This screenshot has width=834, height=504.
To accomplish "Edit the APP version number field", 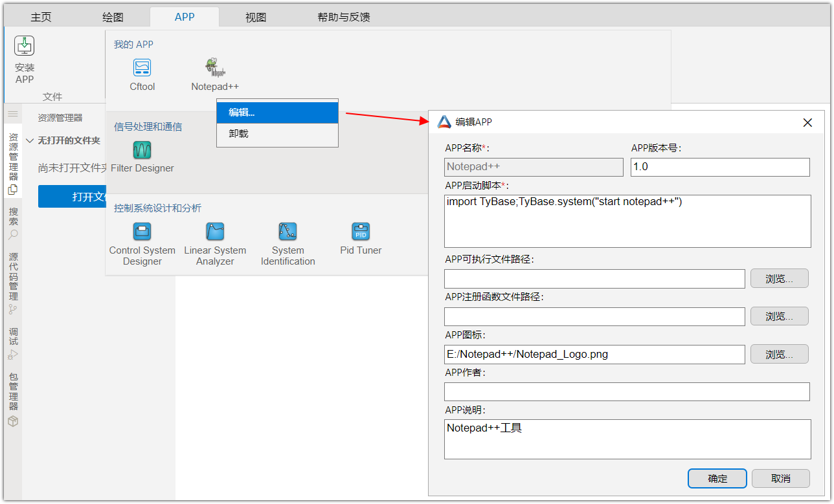I will (720, 167).
